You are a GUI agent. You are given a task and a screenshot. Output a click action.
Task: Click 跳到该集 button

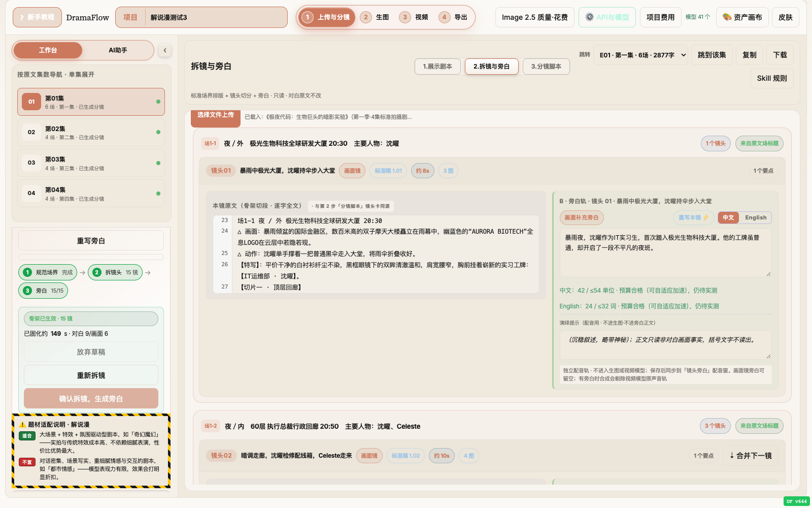point(712,55)
